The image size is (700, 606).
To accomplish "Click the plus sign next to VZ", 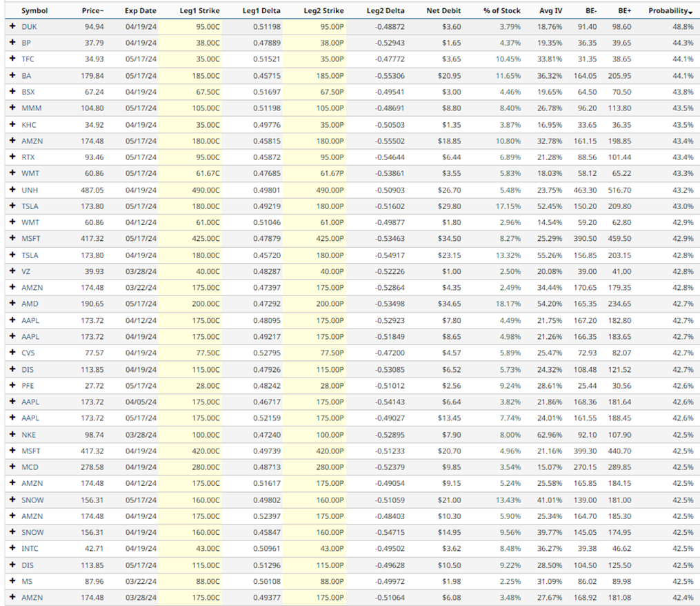I will [x=12, y=271].
